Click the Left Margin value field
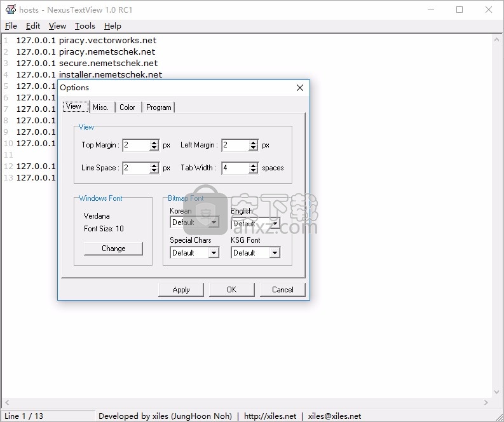 235,145
